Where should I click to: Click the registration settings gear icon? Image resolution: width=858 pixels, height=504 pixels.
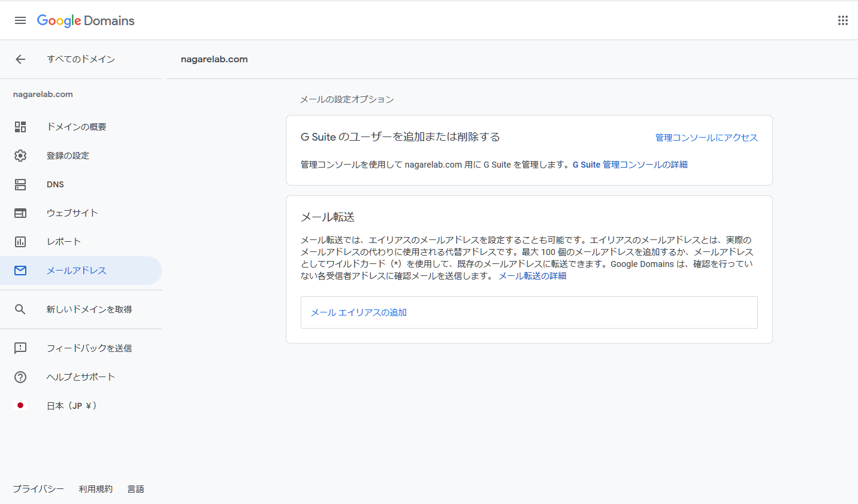coord(20,156)
